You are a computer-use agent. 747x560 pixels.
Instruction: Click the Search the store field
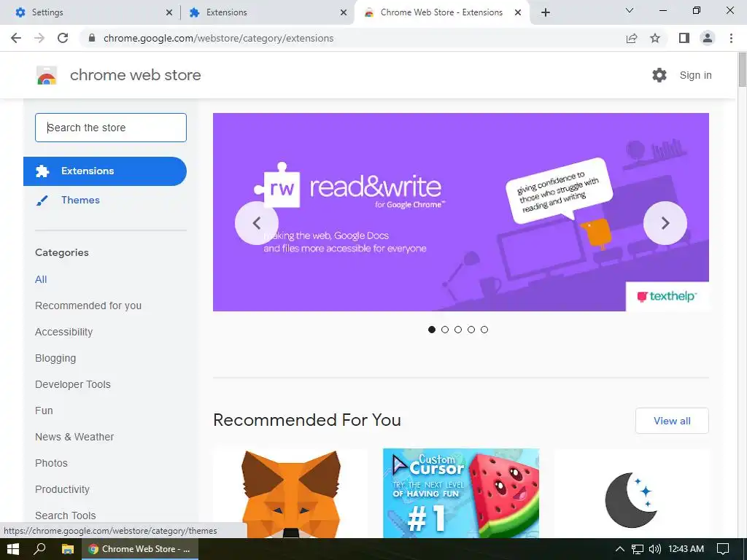click(x=111, y=128)
